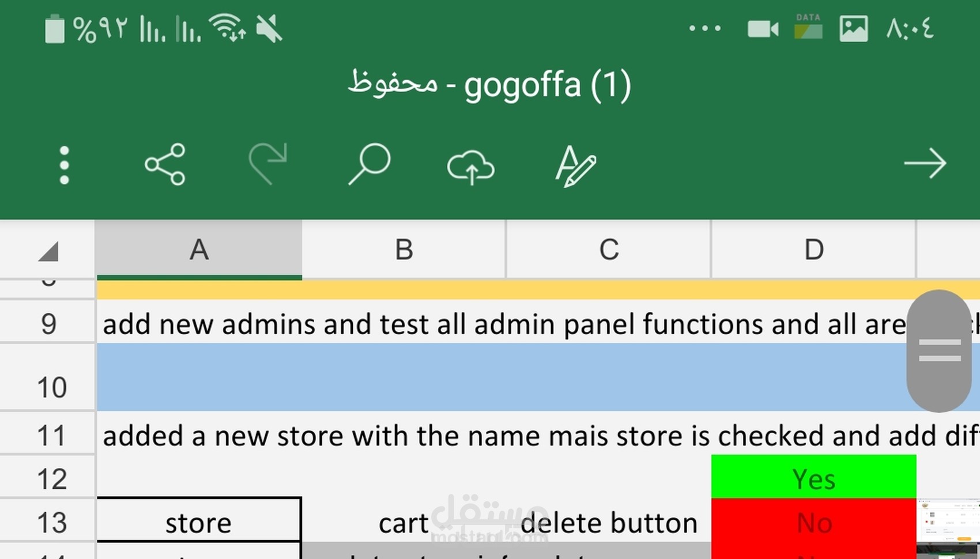Select column B header
The width and height of the screenshot is (980, 559).
pos(404,250)
